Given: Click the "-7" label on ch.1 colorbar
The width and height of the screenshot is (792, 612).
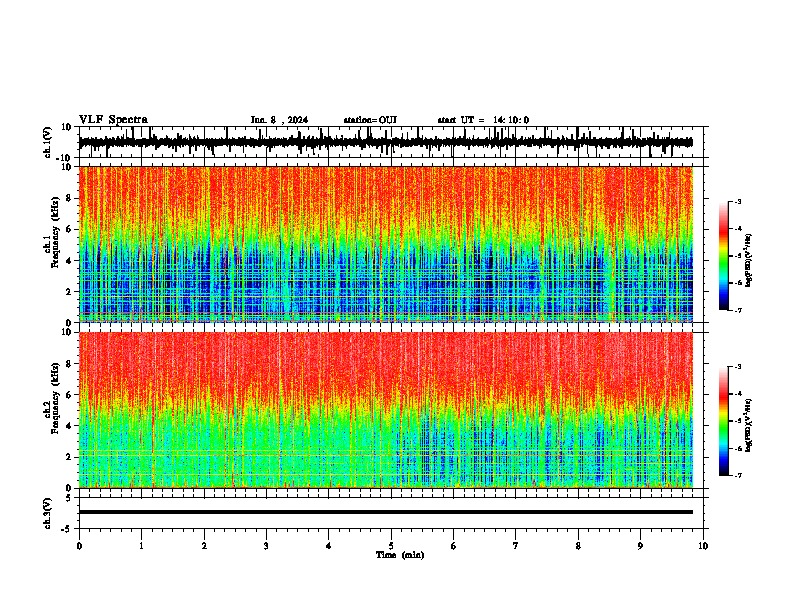Looking at the screenshot, I should point(738,310).
